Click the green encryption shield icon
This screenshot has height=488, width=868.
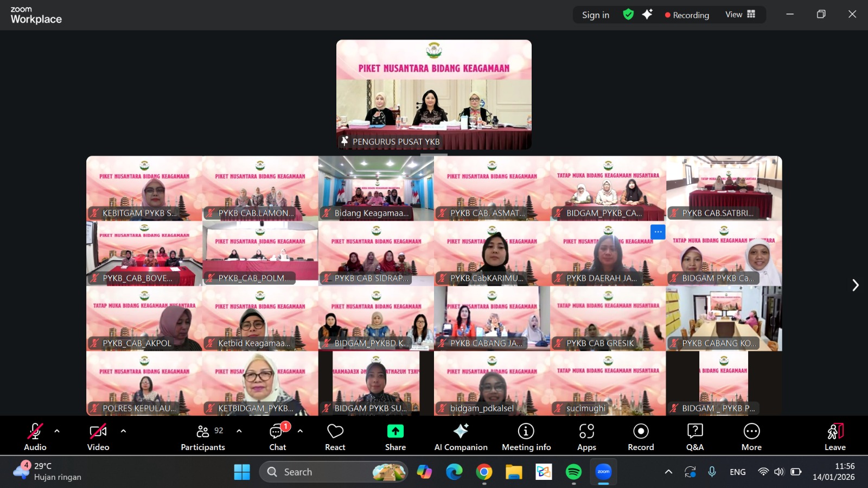point(628,15)
